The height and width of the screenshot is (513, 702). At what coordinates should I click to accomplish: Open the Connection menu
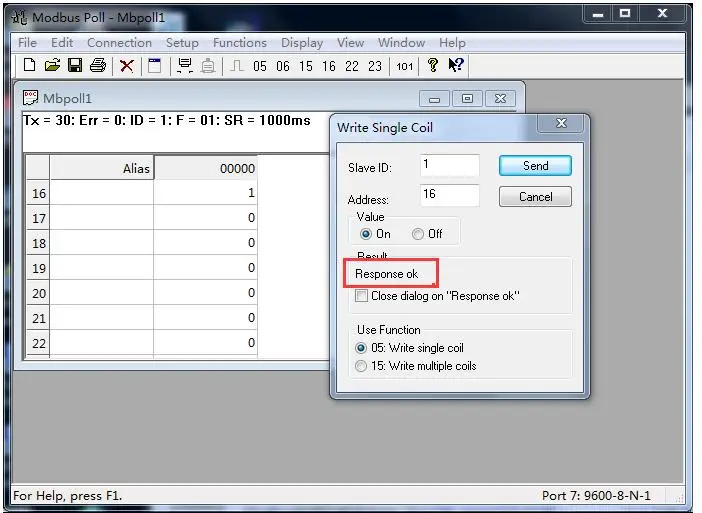coord(120,43)
